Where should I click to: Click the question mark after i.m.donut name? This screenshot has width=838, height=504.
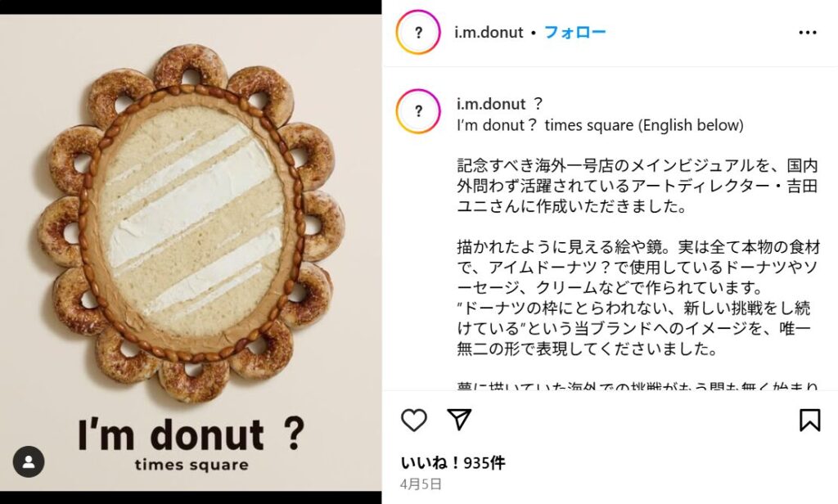538,103
